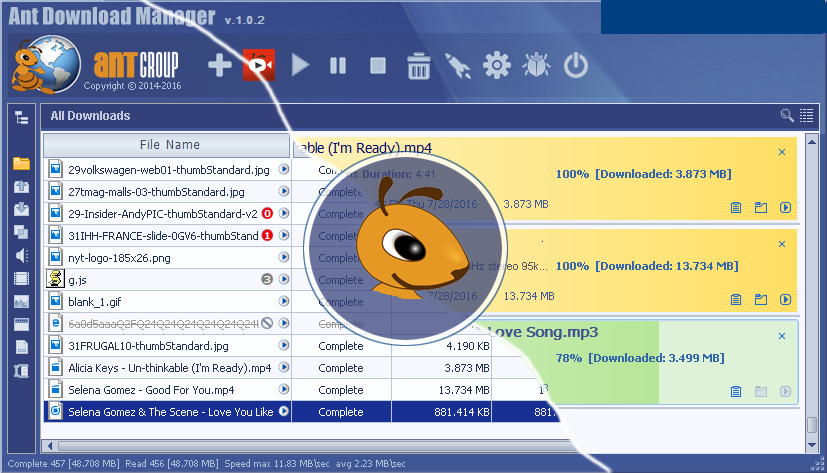
Task: Close the 13.734 MB download notification
Action: tap(782, 244)
